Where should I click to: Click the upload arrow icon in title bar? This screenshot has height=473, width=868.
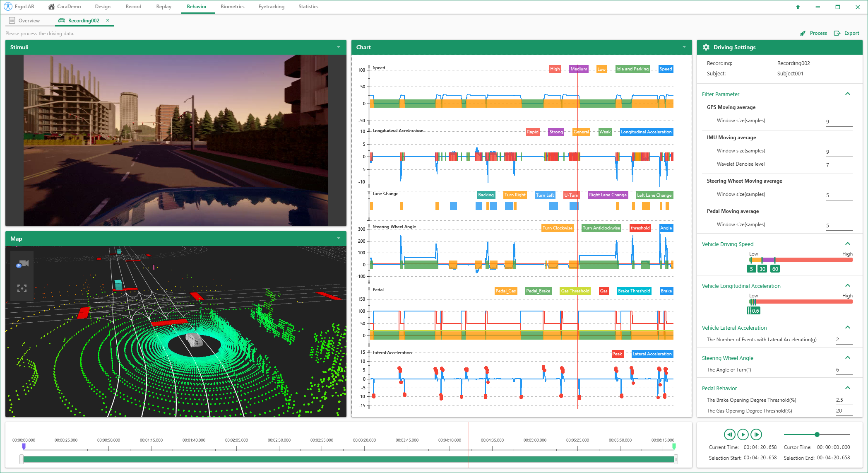pyautogui.click(x=798, y=7)
